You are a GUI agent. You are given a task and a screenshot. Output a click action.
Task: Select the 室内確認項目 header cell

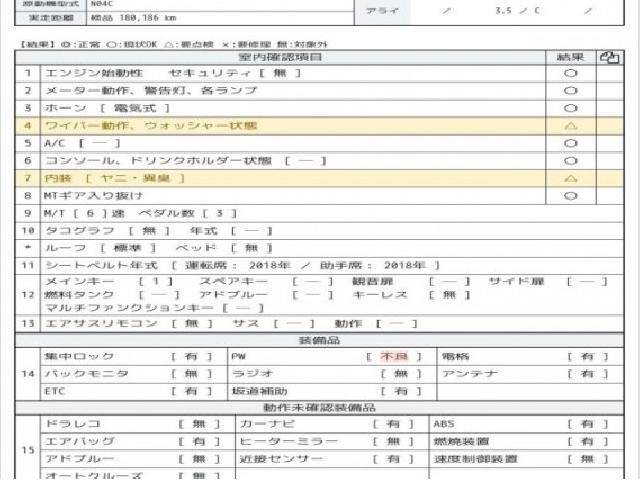280,57
